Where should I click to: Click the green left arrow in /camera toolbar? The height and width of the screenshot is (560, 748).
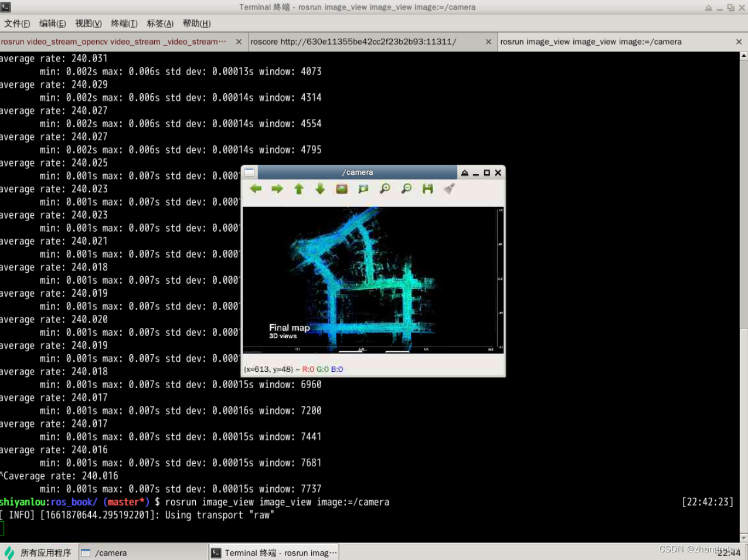click(x=256, y=189)
